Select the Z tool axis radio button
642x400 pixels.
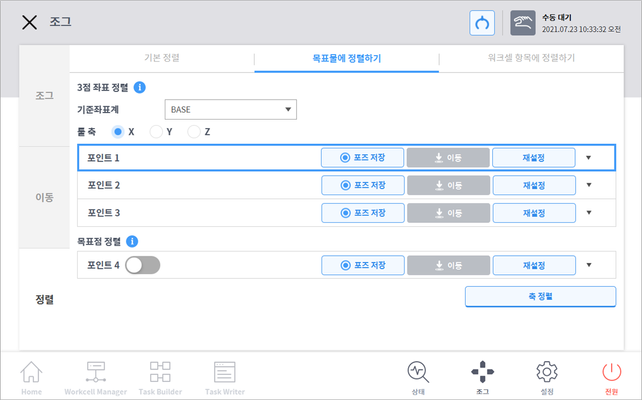pyautogui.click(x=193, y=131)
